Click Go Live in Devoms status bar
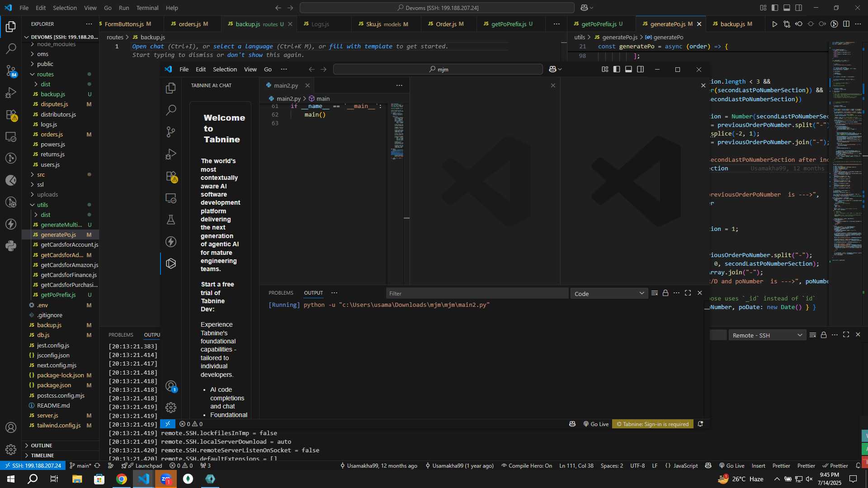The height and width of the screenshot is (488, 868). [x=731, y=466]
